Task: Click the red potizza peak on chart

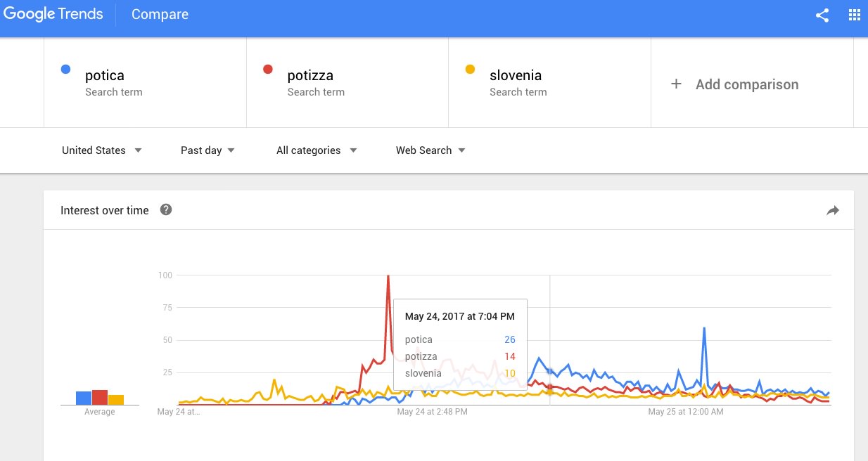Action: 388,276
